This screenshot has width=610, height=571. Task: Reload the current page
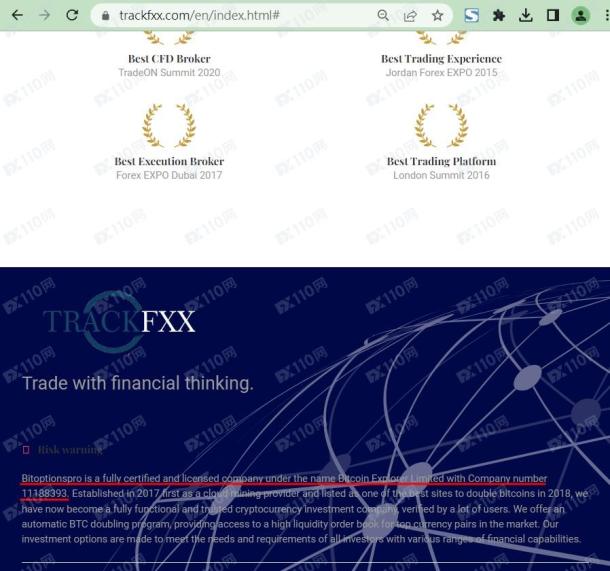[72, 16]
